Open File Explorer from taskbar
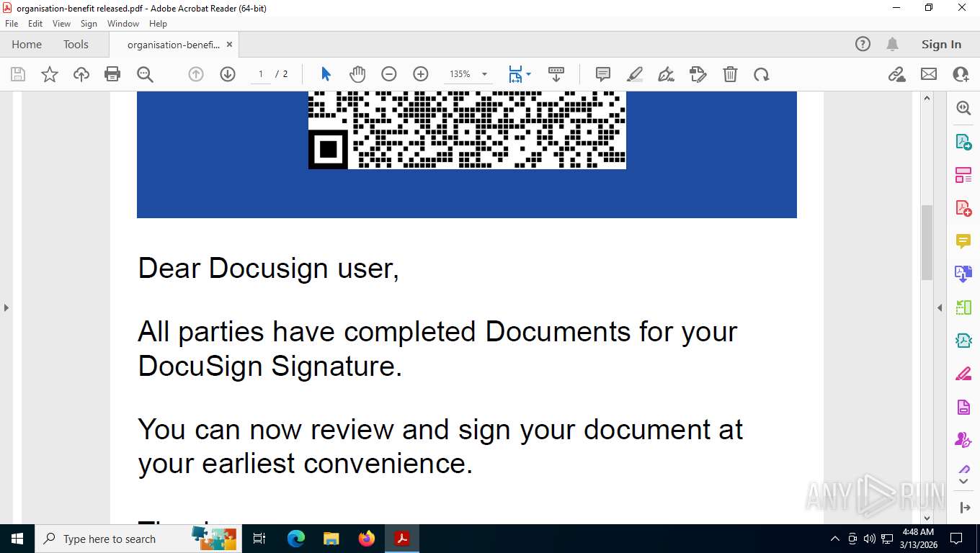980x553 pixels. [331, 539]
